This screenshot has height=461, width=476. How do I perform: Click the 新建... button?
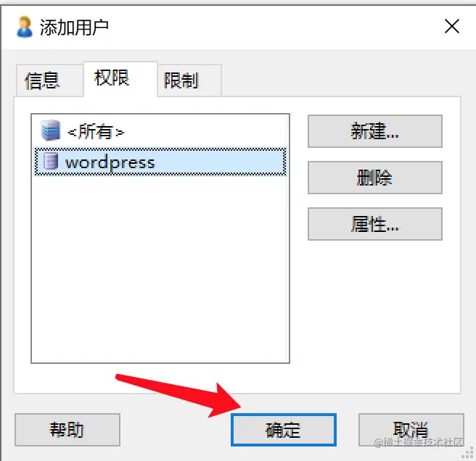tap(375, 131)
